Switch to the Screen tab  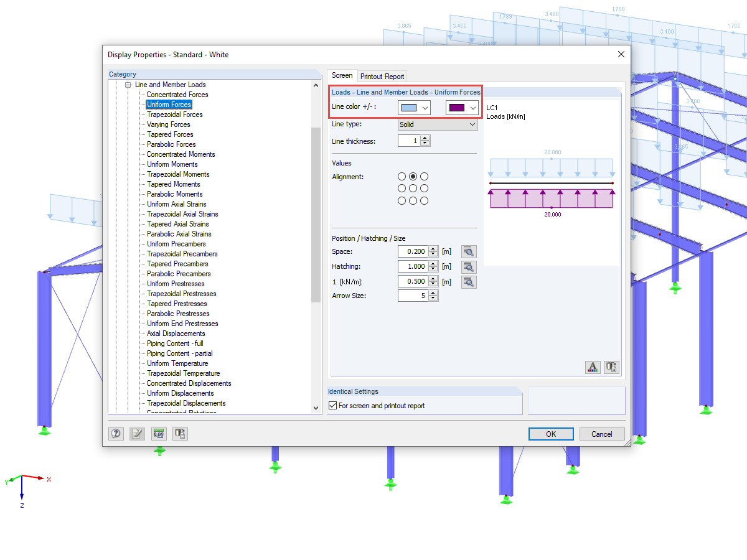(342, 75)
